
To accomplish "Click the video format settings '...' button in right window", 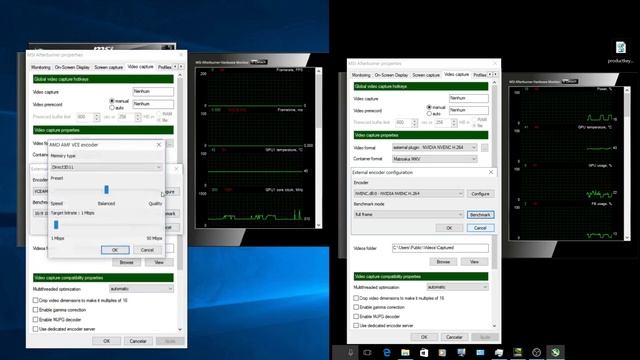I will pos(484,147).
